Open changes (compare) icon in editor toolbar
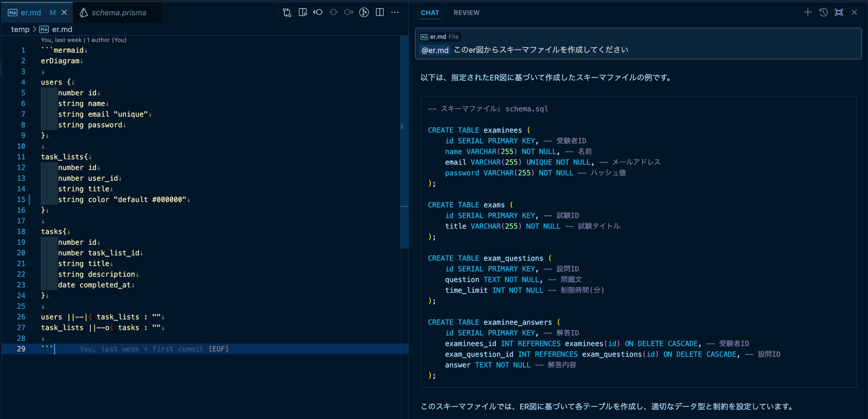This screenshot has width=868, height=419. (287, 13)
